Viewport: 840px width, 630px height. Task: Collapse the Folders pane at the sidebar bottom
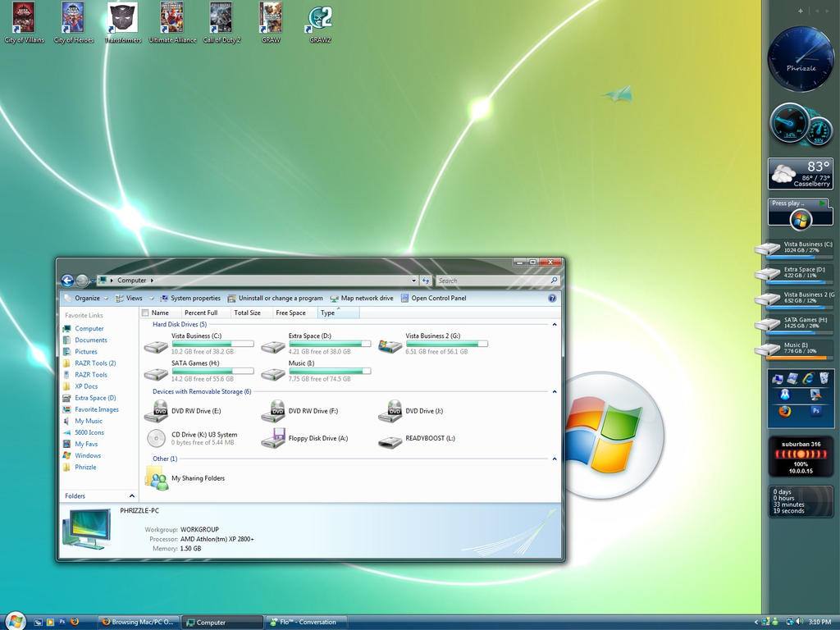pyautogui.click(x=131, y=495)
